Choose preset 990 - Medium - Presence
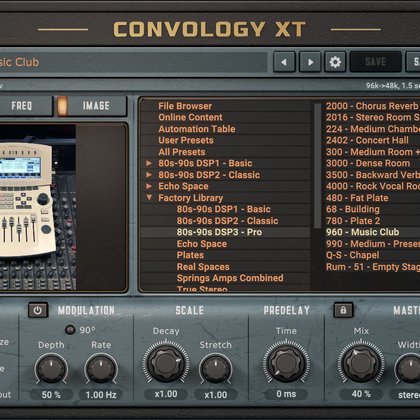The width and height of the screenshot is (420, 420). 373,244
